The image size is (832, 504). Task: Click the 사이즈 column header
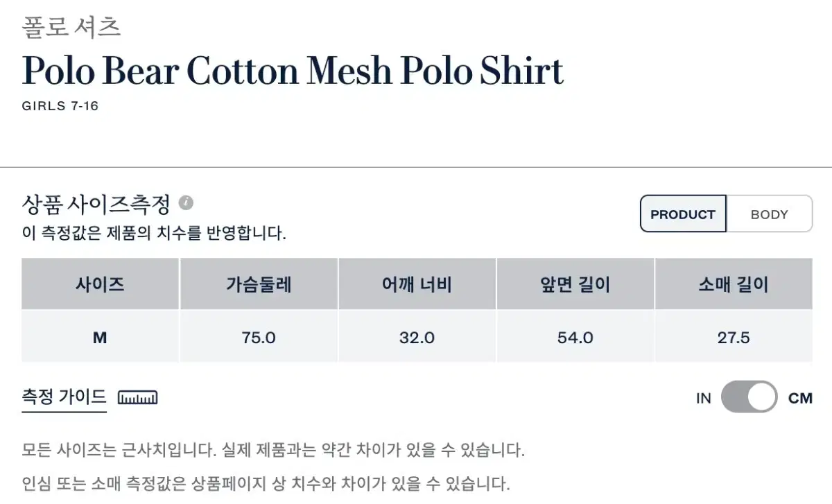point(100,284)
